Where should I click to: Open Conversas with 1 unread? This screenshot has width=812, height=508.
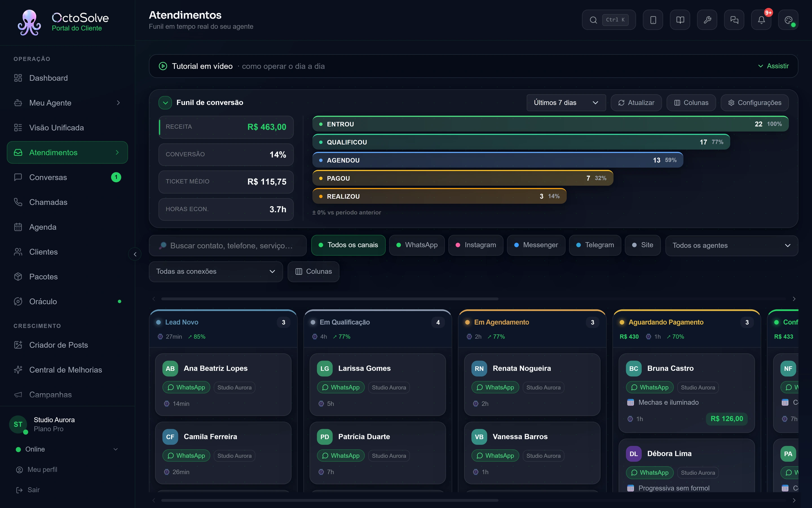pos(67,178)
